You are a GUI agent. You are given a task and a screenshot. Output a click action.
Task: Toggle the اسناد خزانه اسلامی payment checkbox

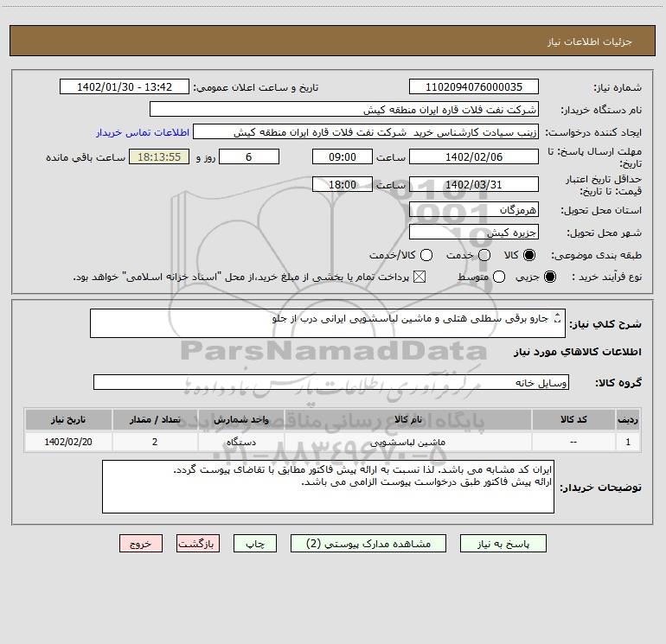click(419, 277)
